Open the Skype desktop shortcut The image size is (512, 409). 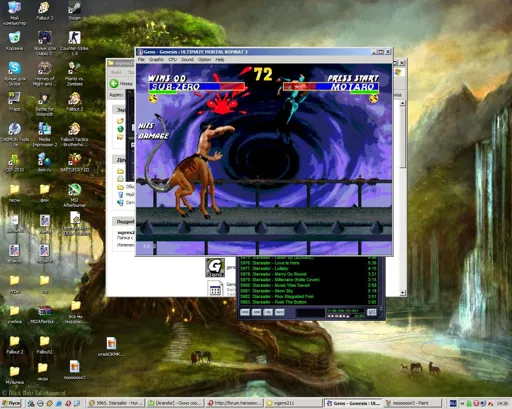click(14, 74)
